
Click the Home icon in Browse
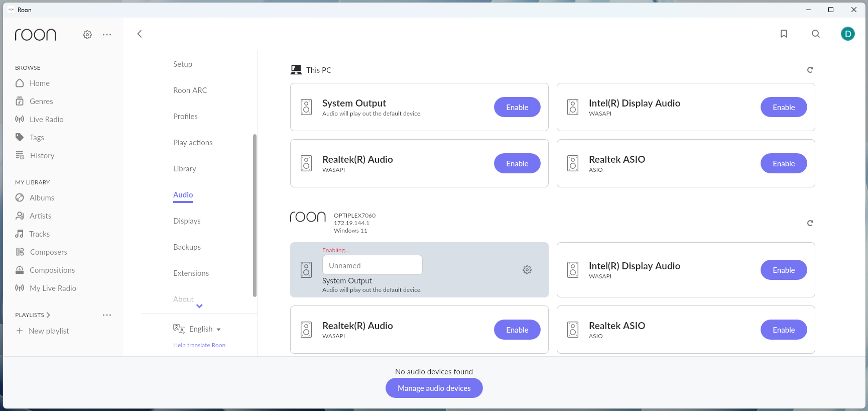pyautogui.click(x=20, y=83)
